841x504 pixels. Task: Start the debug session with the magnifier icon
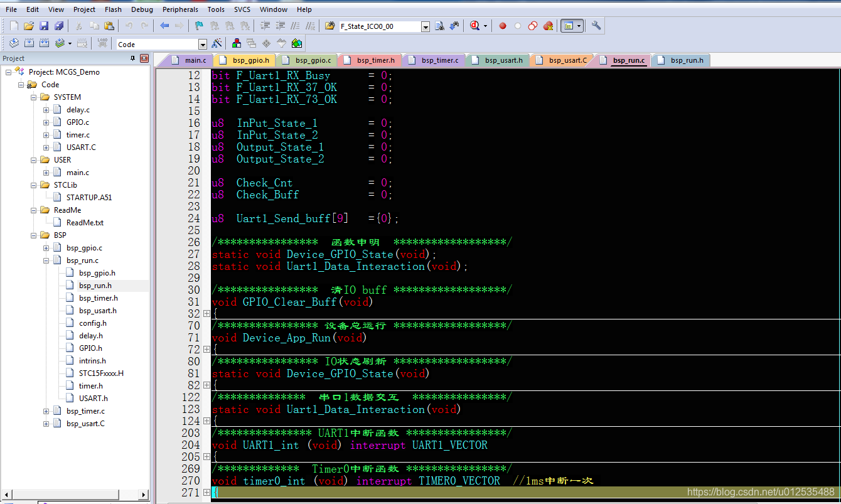(x=474, y=26)
